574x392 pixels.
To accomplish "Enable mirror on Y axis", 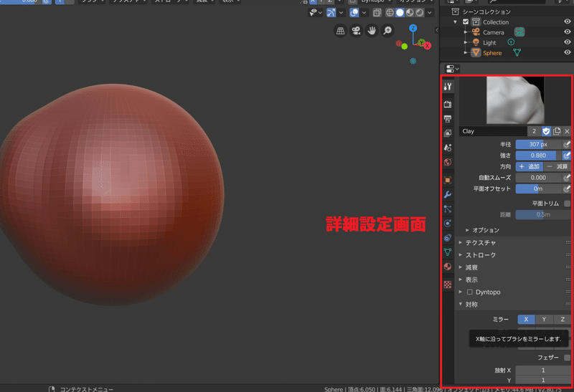I will (544, 319).
